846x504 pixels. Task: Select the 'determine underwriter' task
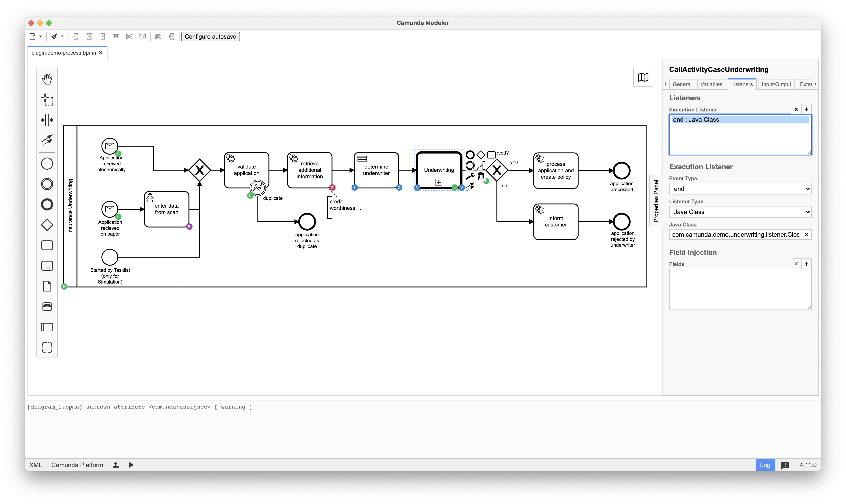(376, 170)
